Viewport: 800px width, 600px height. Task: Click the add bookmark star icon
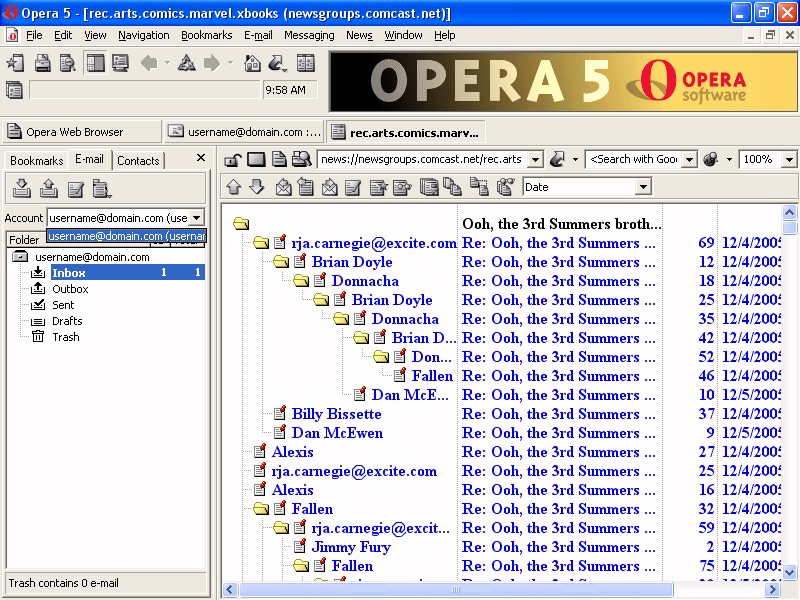(x=15, y=63)
